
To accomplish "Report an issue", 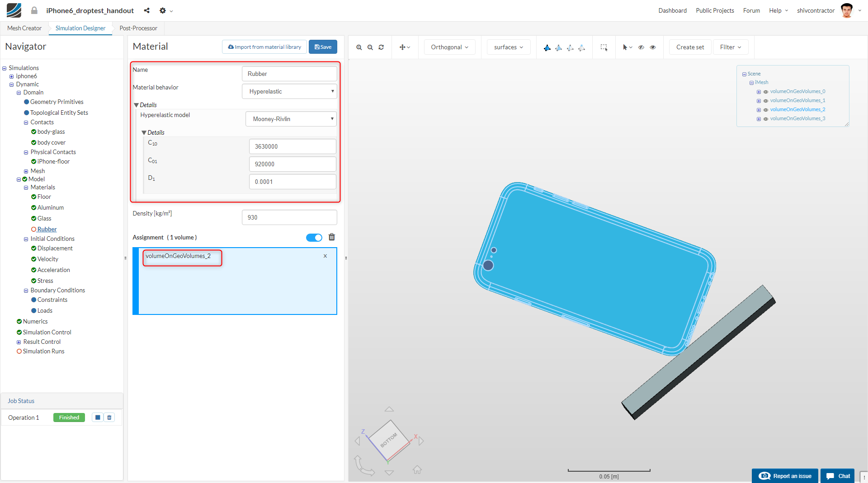I will click(x=785, y=476).
